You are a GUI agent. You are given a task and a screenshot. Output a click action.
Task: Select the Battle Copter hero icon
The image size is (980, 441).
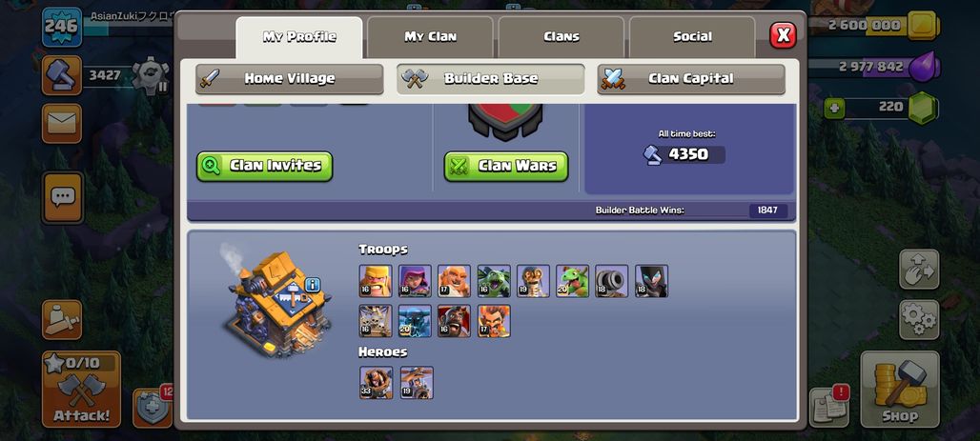point(417,382)
